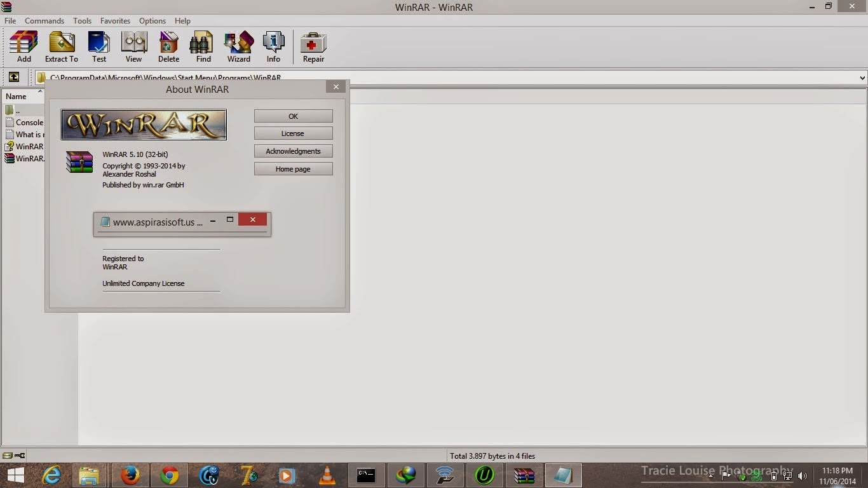The height and width of the screenshot is (488, 868).
Task: Run the Test archive tool
Action: click(99, 47)
